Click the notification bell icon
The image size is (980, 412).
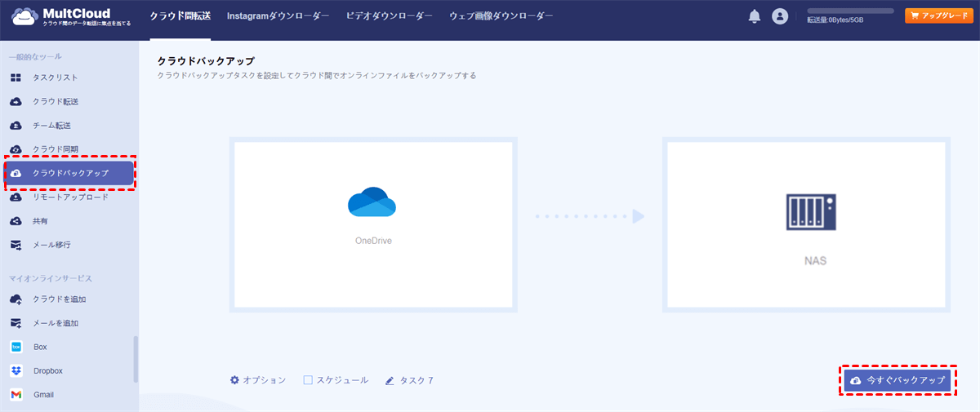(x=754, y=16)
